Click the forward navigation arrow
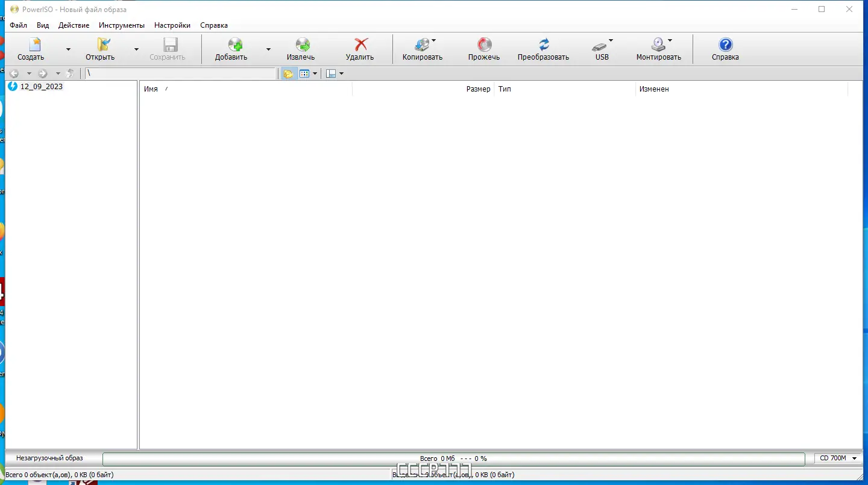This screenshot has width=868, height=485. (43, 74)
